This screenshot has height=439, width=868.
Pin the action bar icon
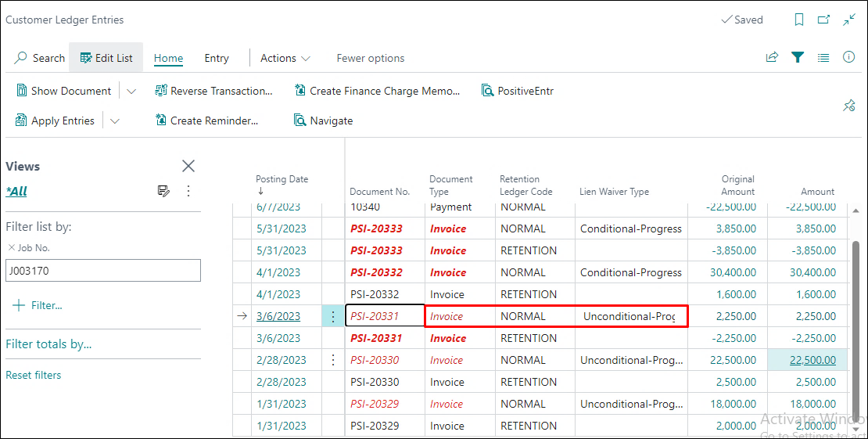click(848, 106)
